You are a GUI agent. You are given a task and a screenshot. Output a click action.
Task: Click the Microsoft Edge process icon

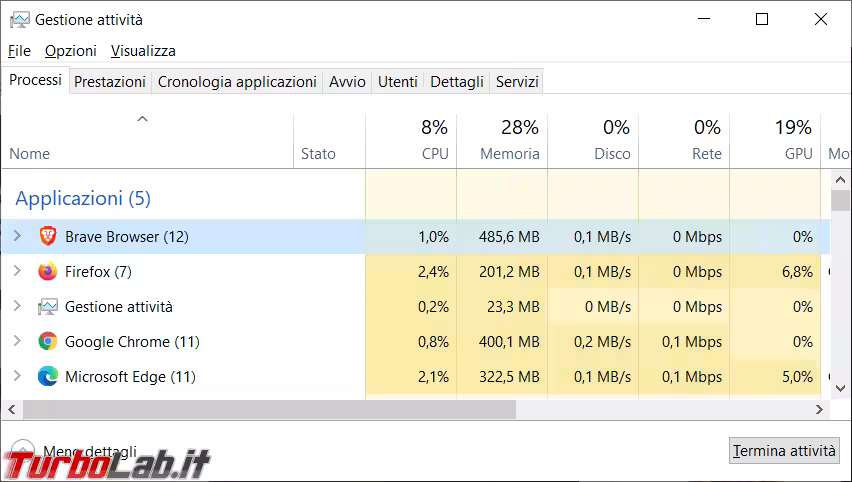[x=47, y=377]
